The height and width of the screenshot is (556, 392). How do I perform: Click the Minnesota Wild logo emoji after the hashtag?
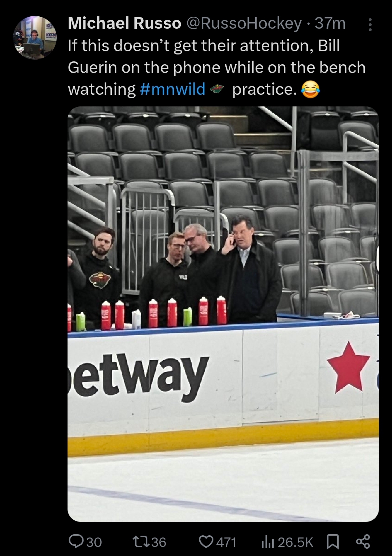pyautogui.click(x=217, y=89)
